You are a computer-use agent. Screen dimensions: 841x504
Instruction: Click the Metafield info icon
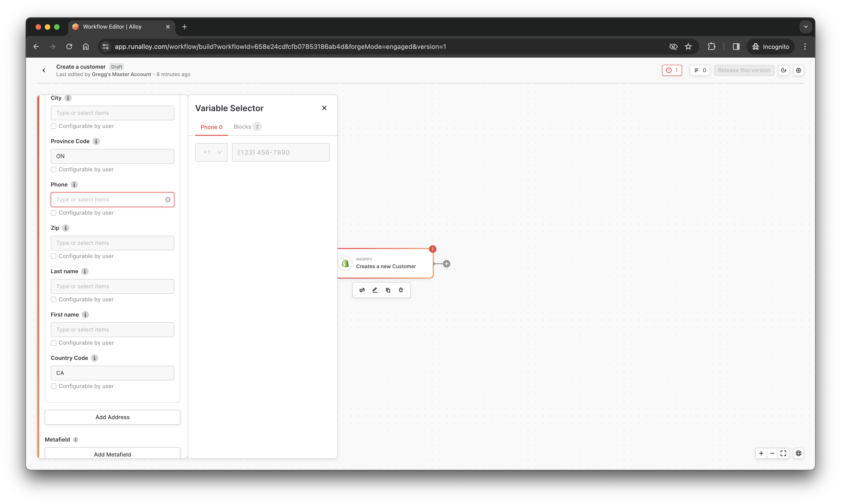pos(76,439)
